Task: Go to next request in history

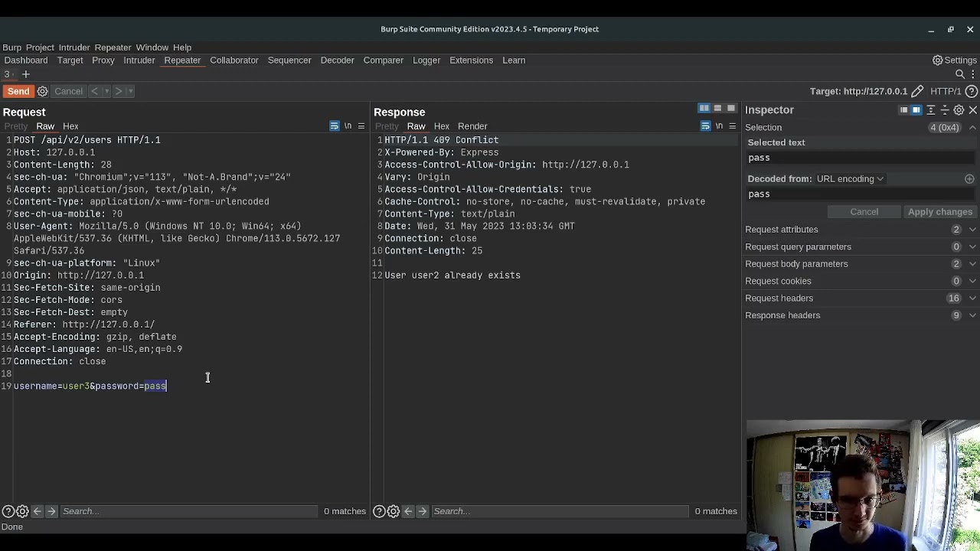Action: point(119,92)
